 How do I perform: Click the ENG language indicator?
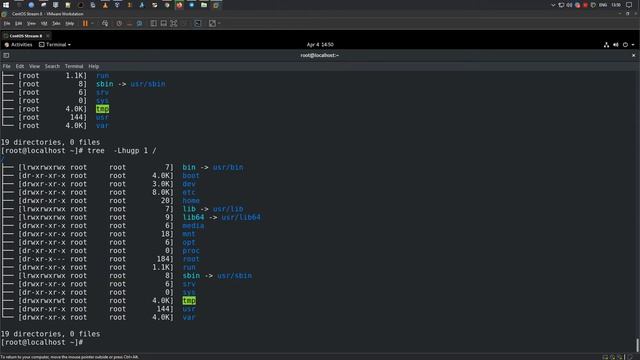(603, 5)
